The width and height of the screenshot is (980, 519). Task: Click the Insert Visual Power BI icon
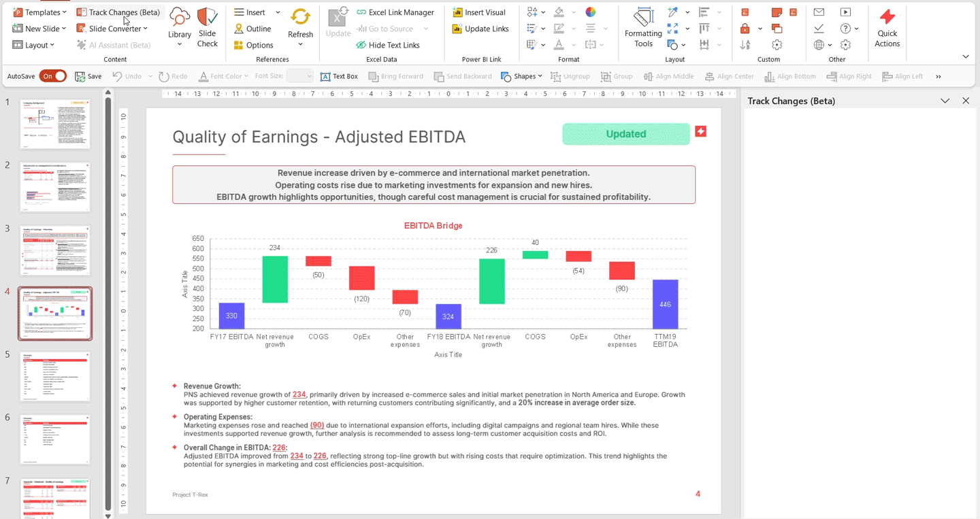(x=458, y=12)
